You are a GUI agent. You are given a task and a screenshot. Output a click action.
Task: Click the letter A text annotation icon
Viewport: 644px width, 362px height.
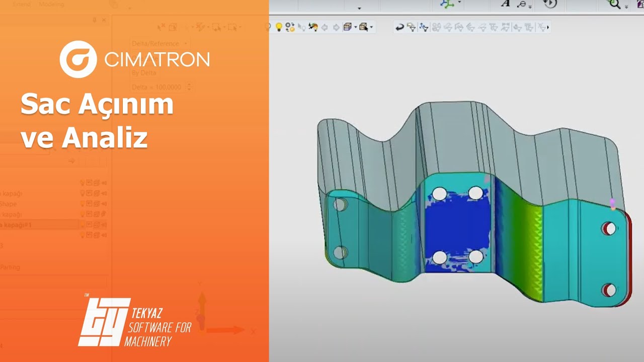(506, 4)
